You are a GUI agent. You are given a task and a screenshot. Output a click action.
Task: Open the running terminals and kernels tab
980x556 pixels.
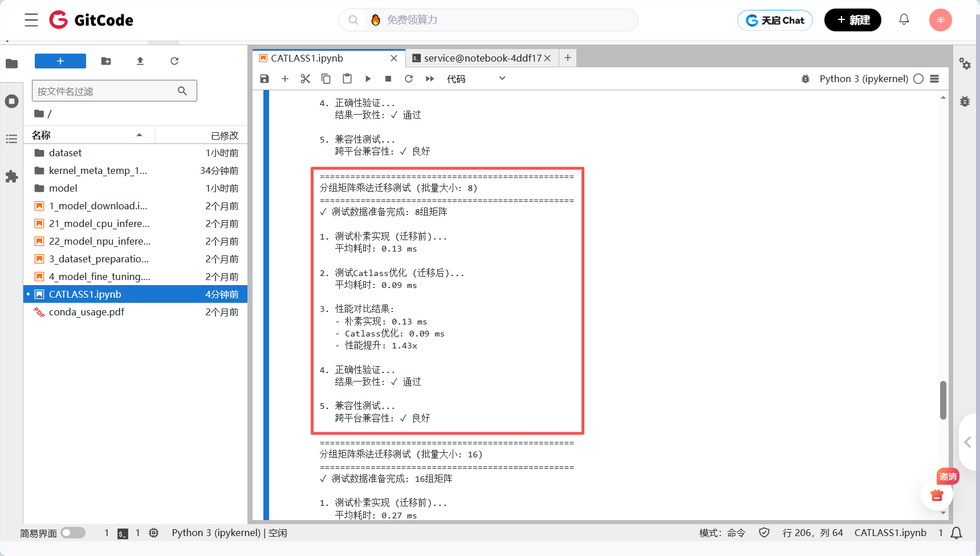point(11,102)
